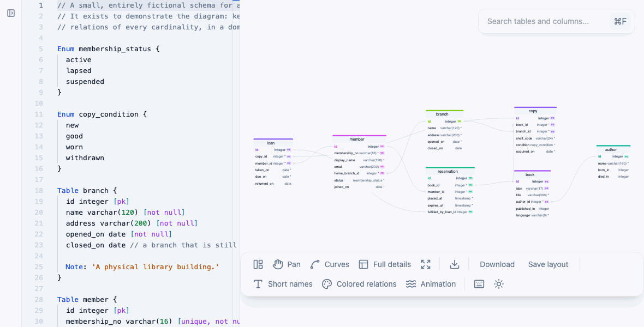Click display_name column in member table
Viewport: 644px width, 327px height.
(359, 160)
